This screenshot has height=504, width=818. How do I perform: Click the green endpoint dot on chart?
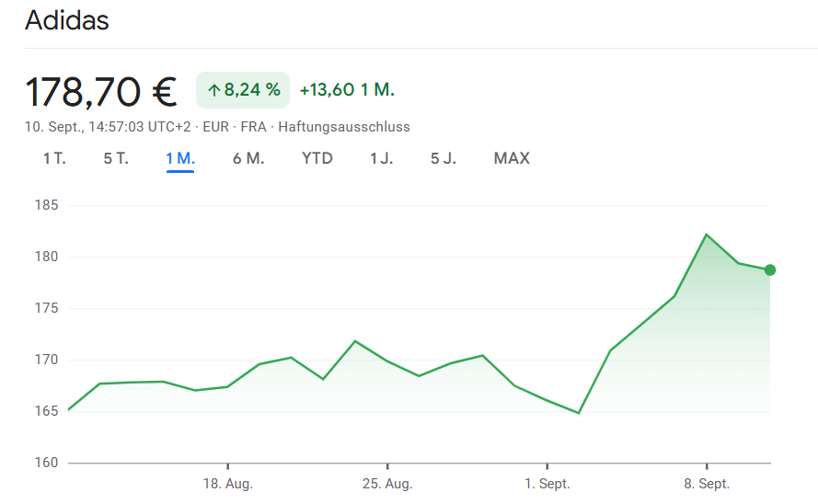tap(770, 269)
